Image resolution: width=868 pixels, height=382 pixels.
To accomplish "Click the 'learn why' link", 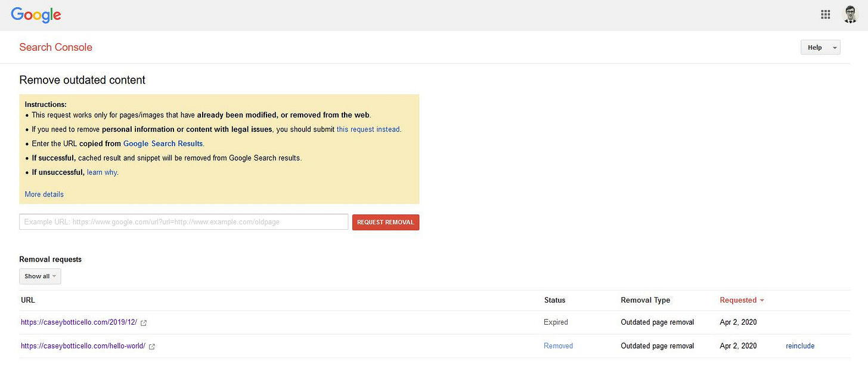I will [102, 172].
